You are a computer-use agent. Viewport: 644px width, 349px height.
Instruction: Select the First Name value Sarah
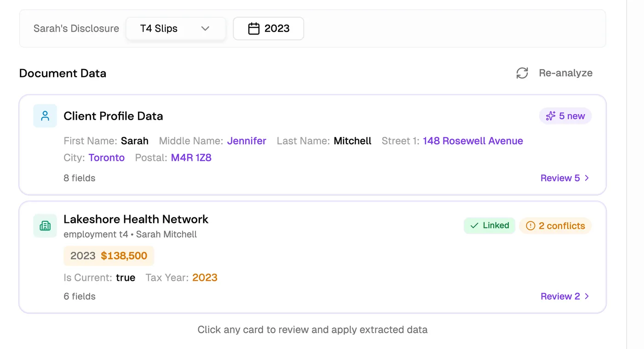tap(135, 141)
